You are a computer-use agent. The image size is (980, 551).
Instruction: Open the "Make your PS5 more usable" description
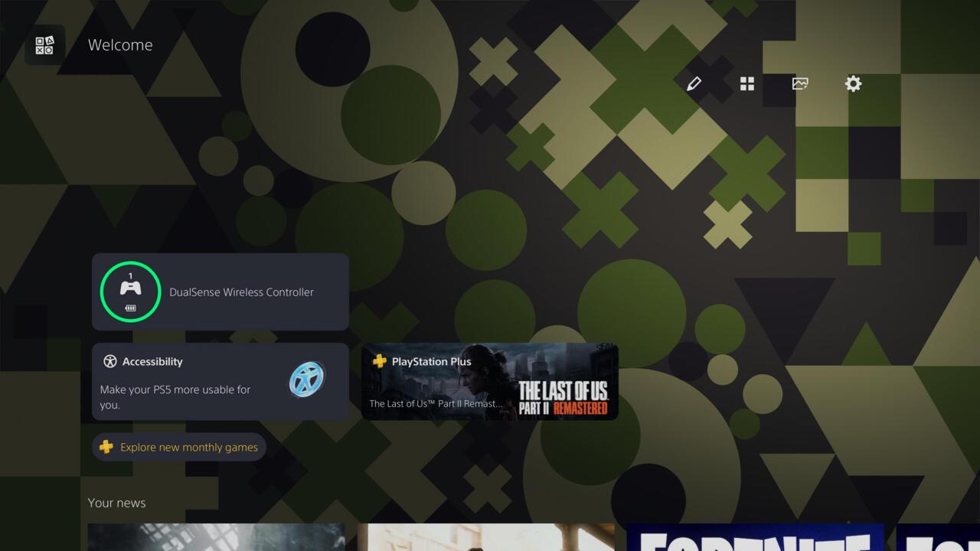[x=175, y=396]
